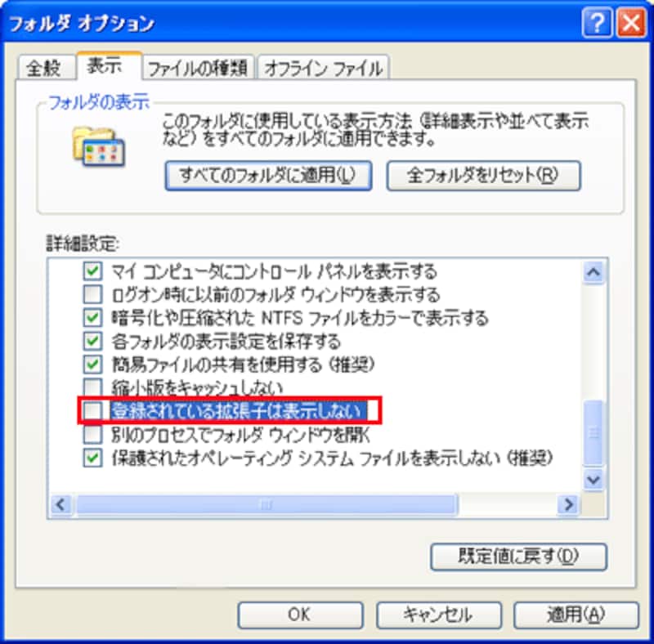Uncheck 各フォルダの表示設定を保存する

coord(92,341)
